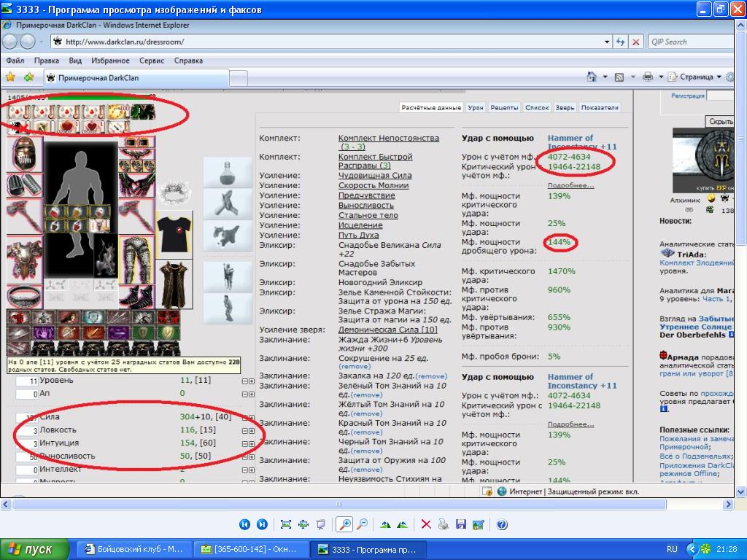Start the slide show
Image resolution: width=747 pixels, height=560 pixels.
point(321,524)
